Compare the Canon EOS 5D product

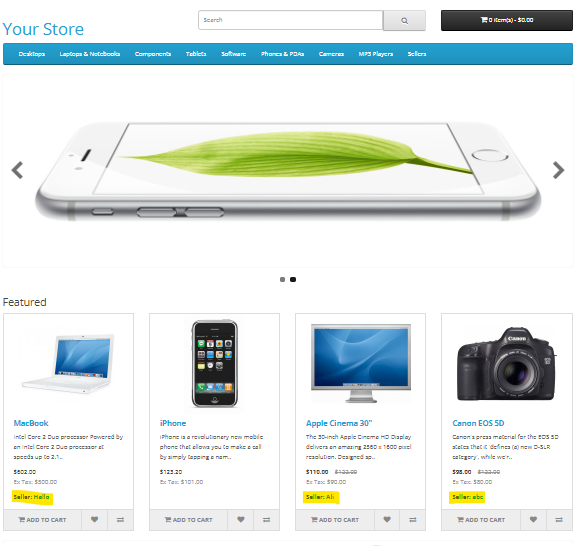559,520
